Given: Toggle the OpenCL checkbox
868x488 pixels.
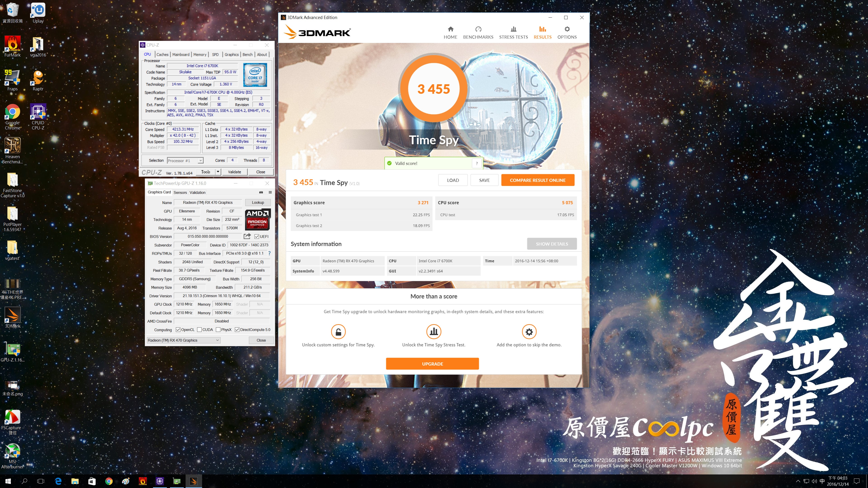Looking at the screenshot, I should tap(178, 330).
